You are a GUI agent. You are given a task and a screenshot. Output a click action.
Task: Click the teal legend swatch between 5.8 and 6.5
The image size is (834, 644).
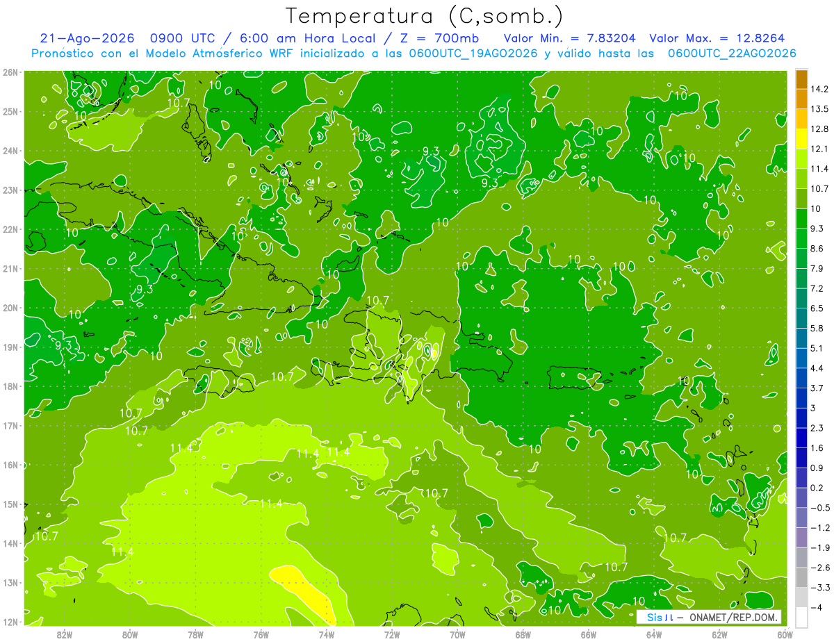(x=801, y=317)
